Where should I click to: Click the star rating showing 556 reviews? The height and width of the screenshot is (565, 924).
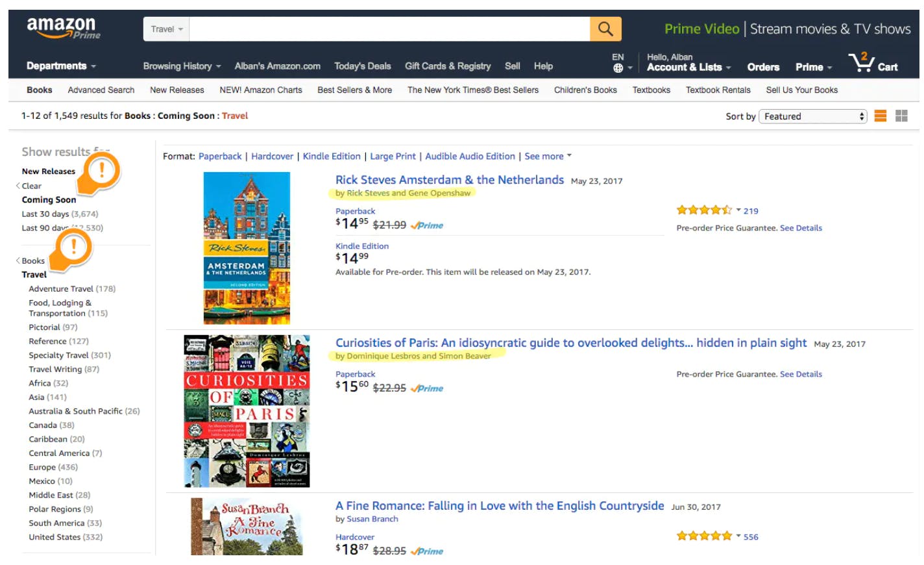pyautogui.click(x=704, y=536)
